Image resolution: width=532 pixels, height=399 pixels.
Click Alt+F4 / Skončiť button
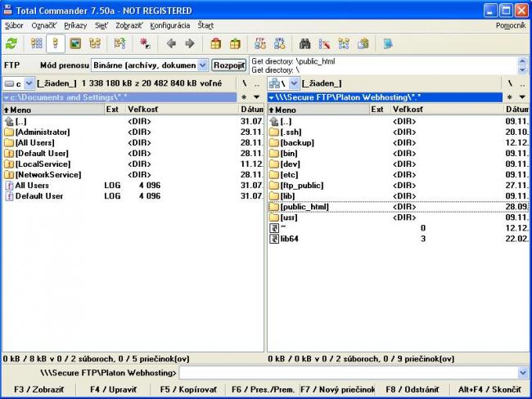[489, 389]
